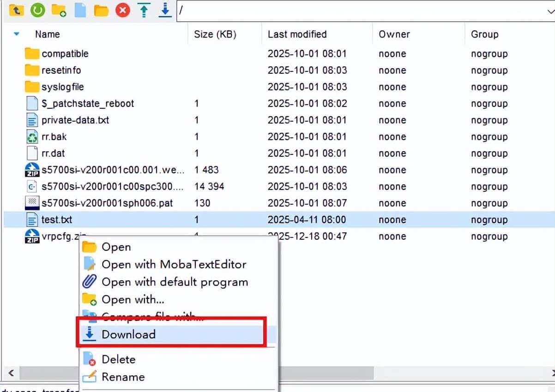
Task: Click the create new folder icon
Action: pos(59,10)
